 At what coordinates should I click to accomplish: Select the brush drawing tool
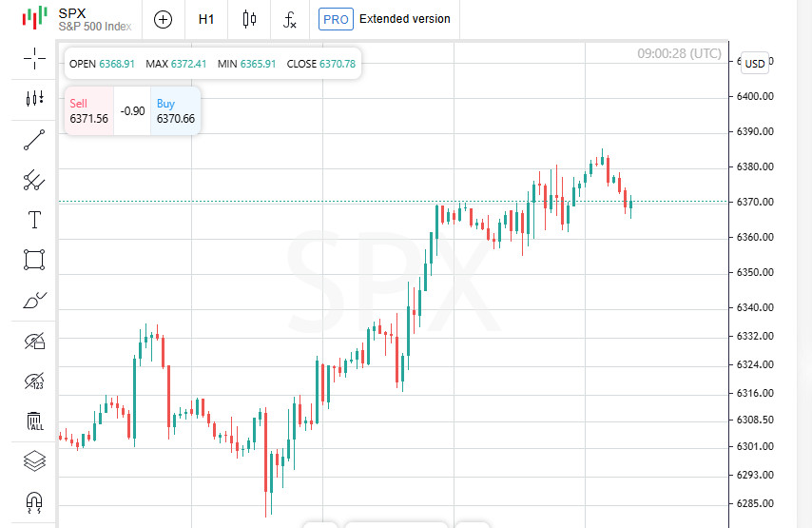click(34, 301)
